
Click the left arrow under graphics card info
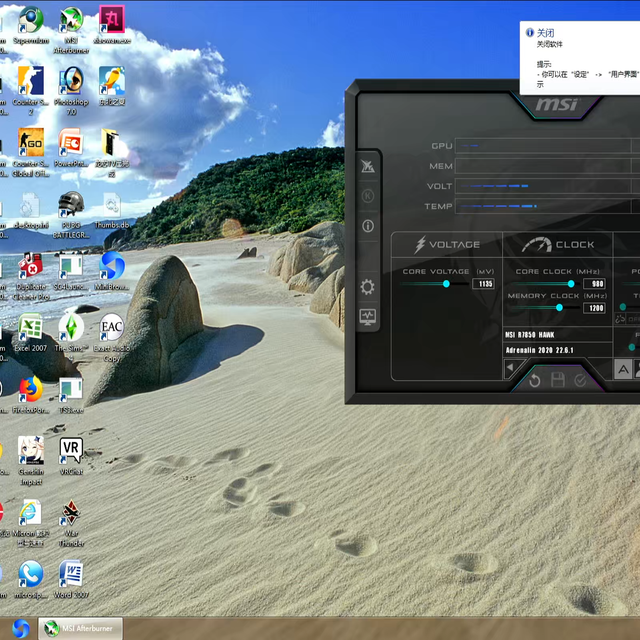coord(509,368)
